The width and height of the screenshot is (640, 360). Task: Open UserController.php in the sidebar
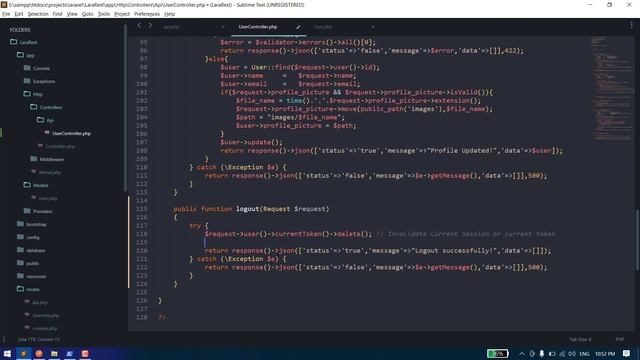click(x=71, y=133)
